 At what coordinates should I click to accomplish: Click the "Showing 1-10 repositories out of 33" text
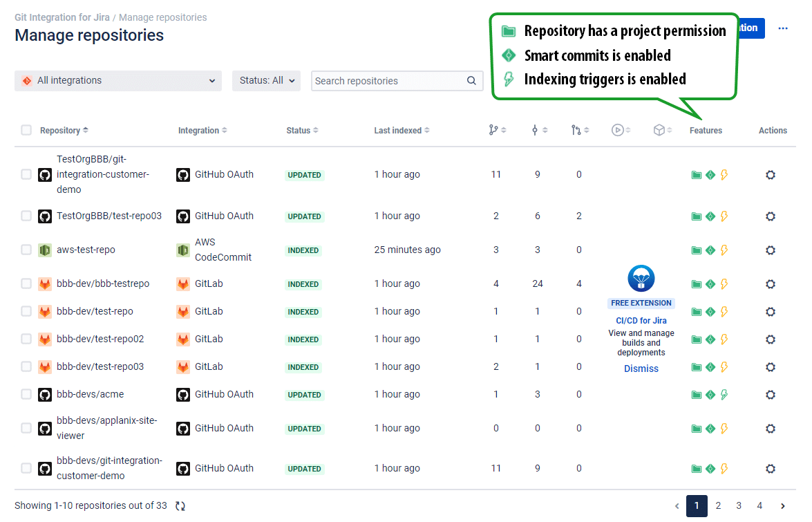pos(91,505)
